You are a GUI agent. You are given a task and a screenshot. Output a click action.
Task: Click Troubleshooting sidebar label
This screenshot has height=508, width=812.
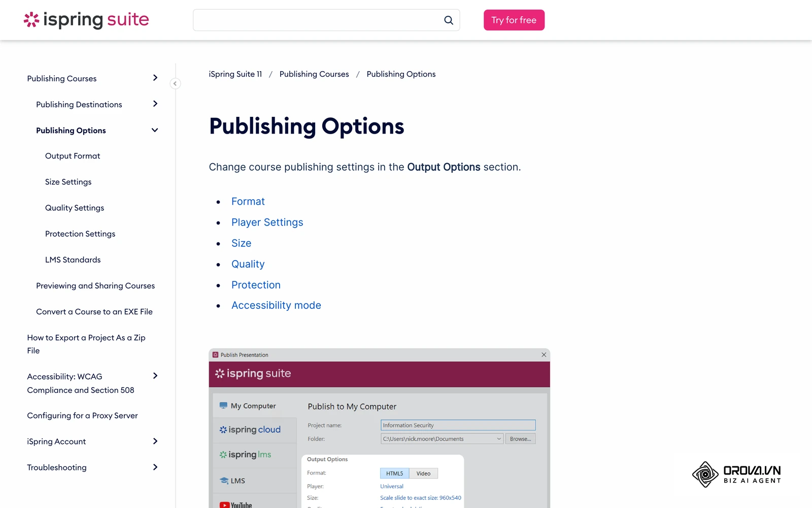click(x=57, y=467)
